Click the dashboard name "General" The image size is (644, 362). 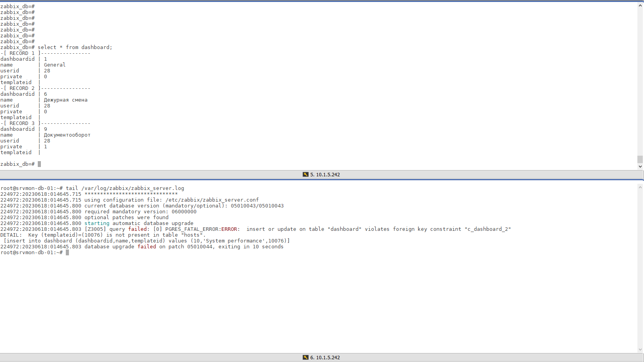click(x=55, y=65)
